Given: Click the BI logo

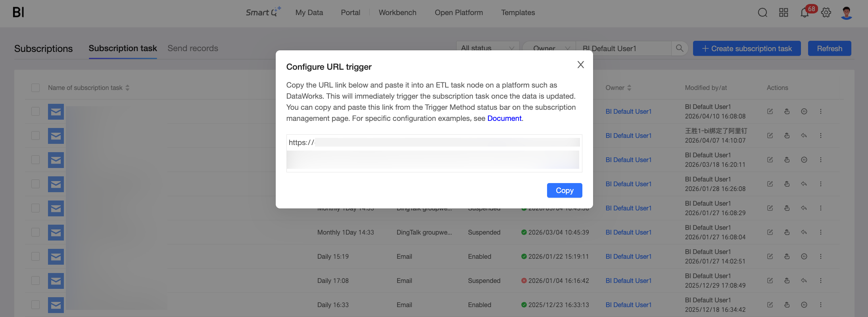Looking at the screenshot, I should [18, 12].
